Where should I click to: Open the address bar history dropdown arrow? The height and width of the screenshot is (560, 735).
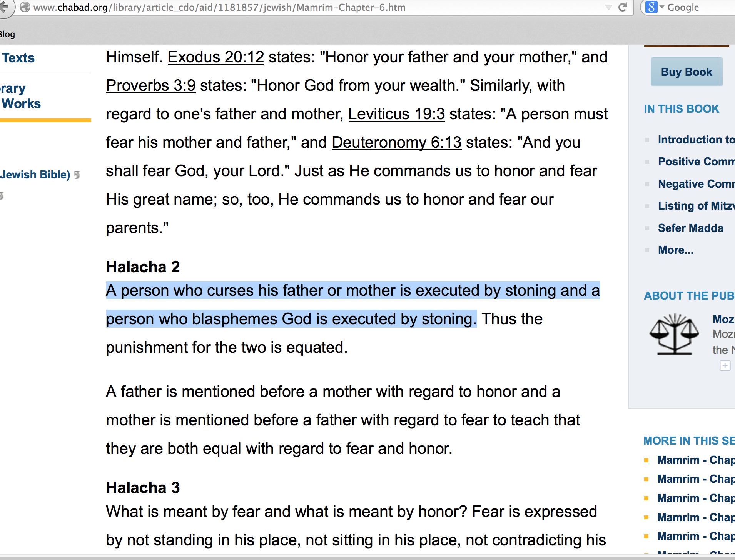(608, 7)
